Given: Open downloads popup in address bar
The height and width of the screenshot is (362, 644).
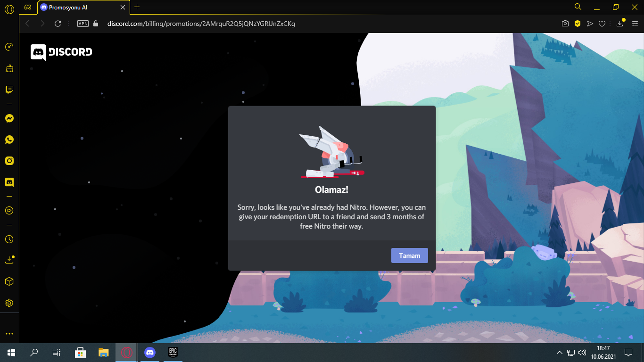Looking at the screenshot, I should (x=620, y=23).
